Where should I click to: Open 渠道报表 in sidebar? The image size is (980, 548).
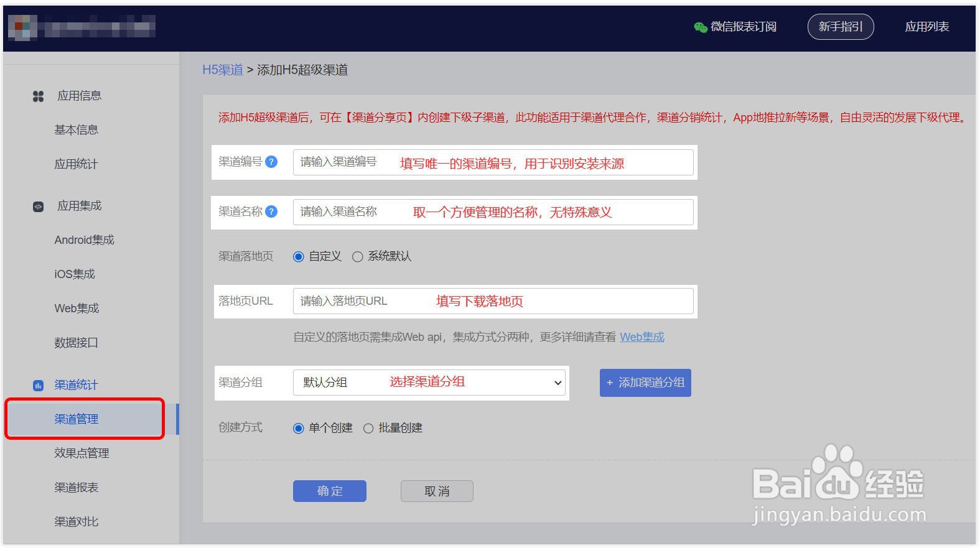(76, 488)
